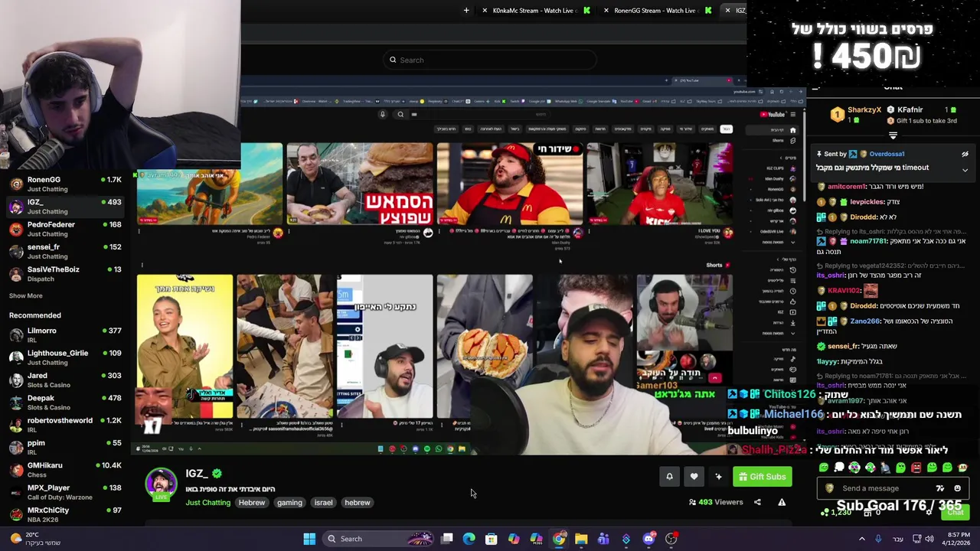
Task: Click the gaming tag
Action: pos(289,503)
